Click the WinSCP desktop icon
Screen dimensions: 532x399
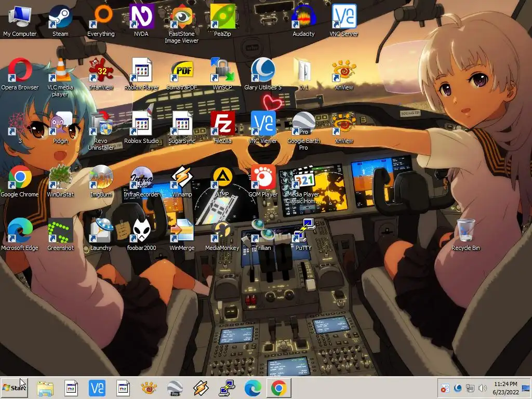tap(222, 74)
